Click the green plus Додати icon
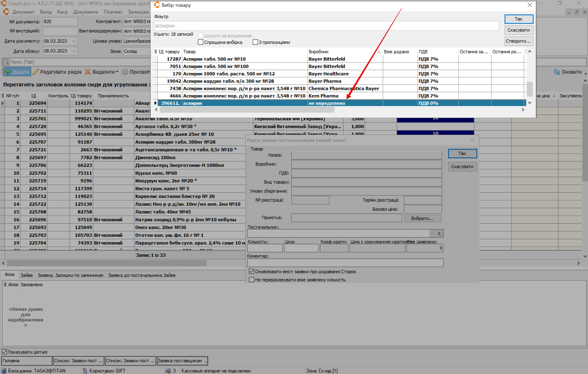This screenshot has width=588, height=374. coord(8,72)
